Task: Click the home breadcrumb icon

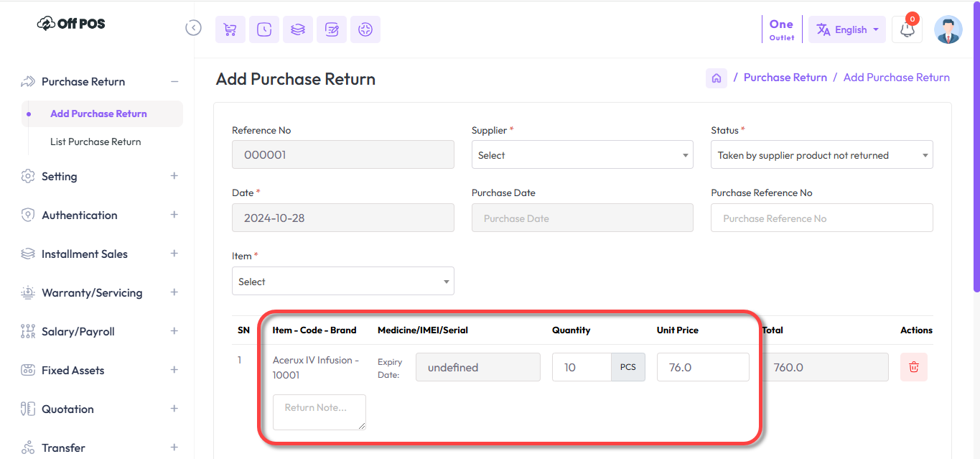Action: pos(716,78)
